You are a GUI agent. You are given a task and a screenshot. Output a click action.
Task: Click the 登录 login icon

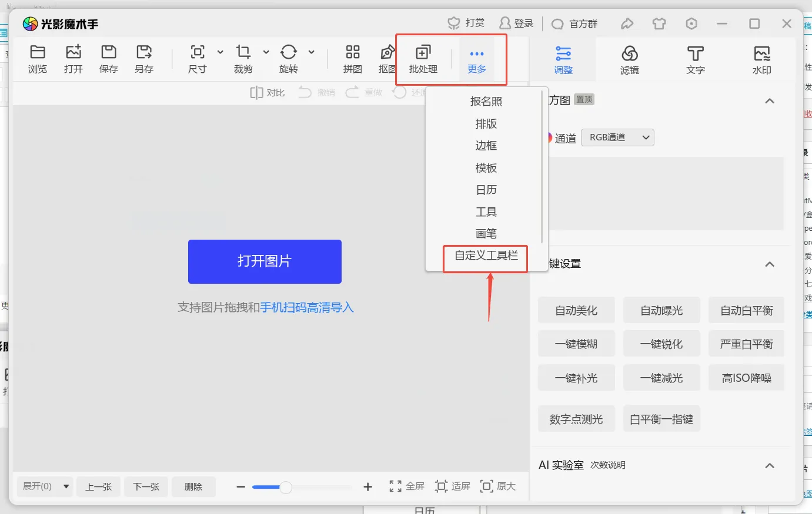point(505,23)
